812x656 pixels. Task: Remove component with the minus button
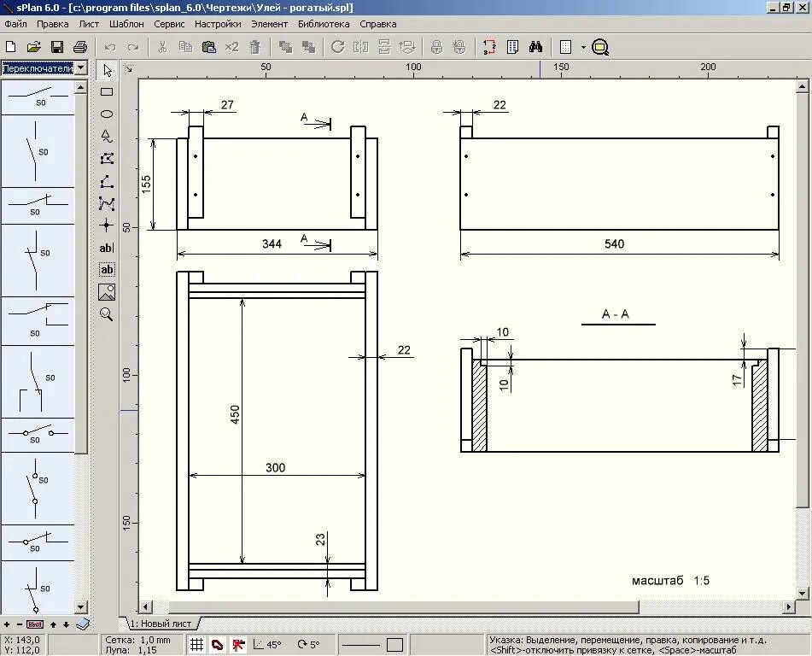[x=19, y=624]
